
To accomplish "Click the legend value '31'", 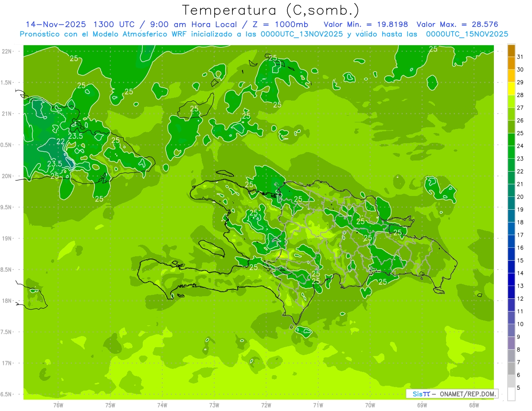I will tap(520, 57).
